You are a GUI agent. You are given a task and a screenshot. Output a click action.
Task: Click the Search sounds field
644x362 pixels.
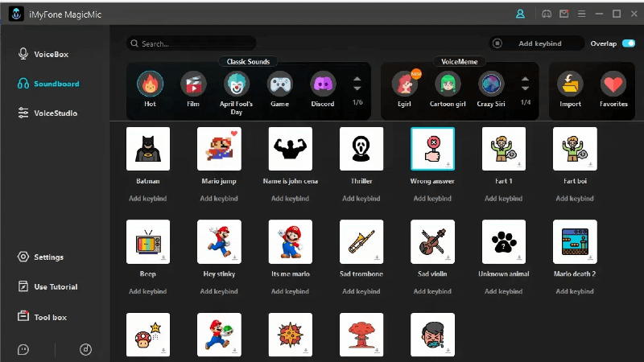(x=192, y=43)
